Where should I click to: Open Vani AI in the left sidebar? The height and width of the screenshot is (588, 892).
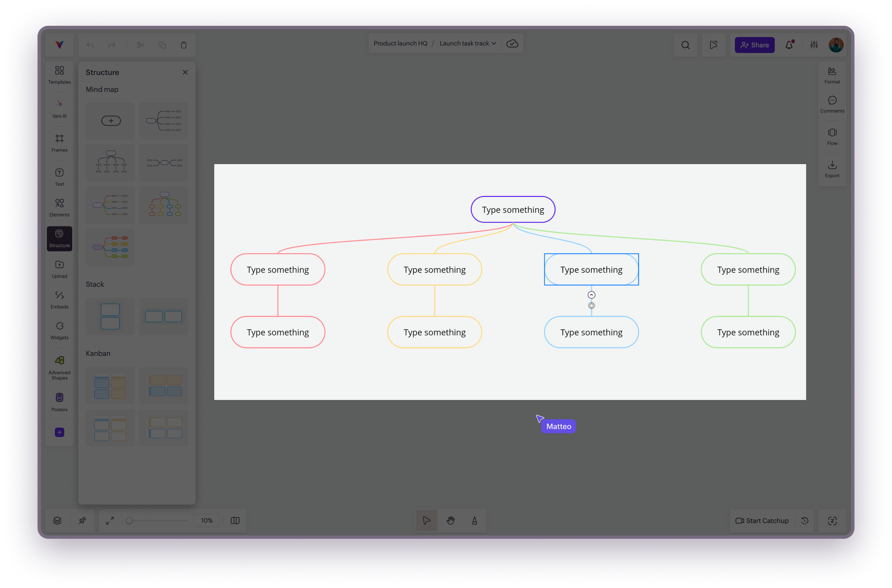60,109
